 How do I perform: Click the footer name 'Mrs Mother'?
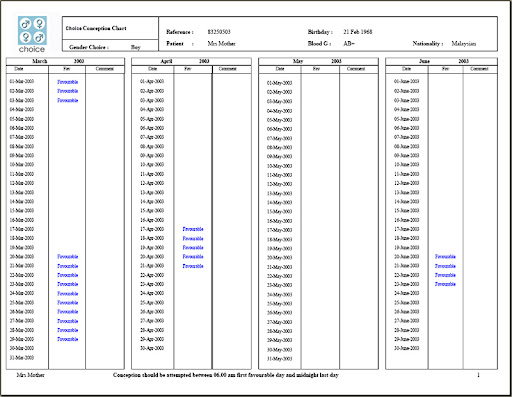pos(30,375)
